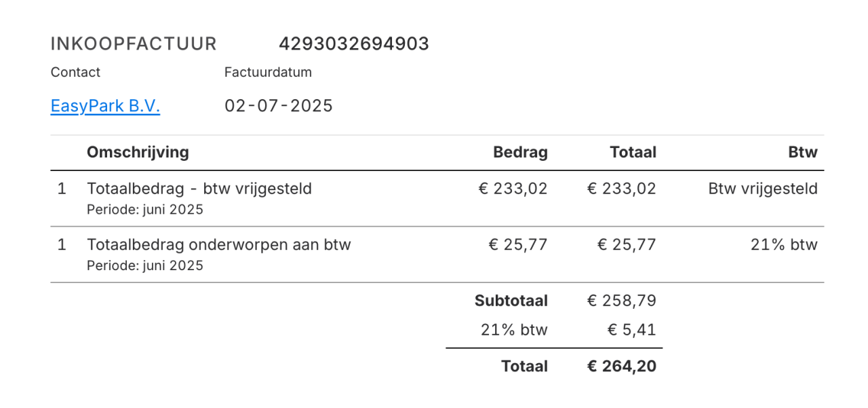Select the INKOOPFACTUUR heading
868x408 pixels.
(x=134, y=44)
